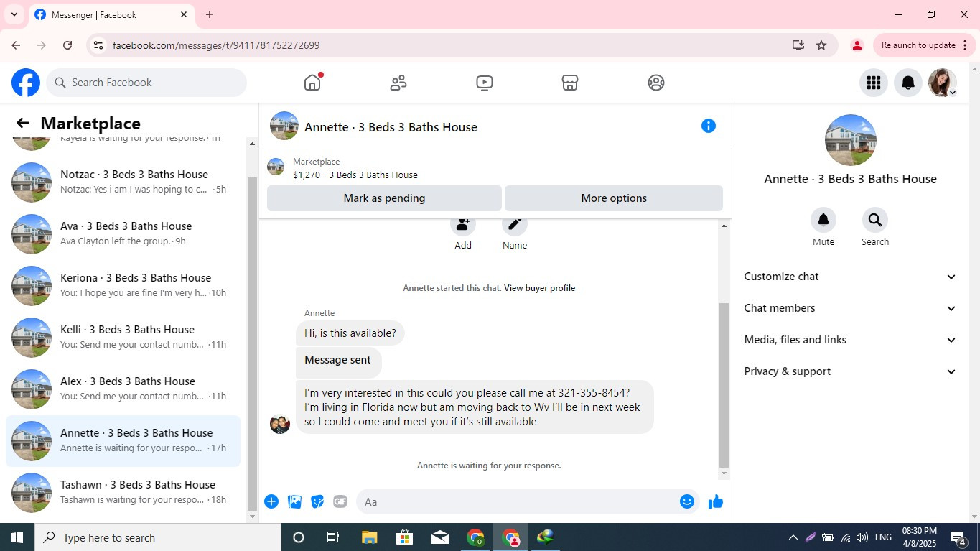Viewport: 980px width, 551px height.
Task: Open Keriona conversation
Action: [x=123, y=286]
